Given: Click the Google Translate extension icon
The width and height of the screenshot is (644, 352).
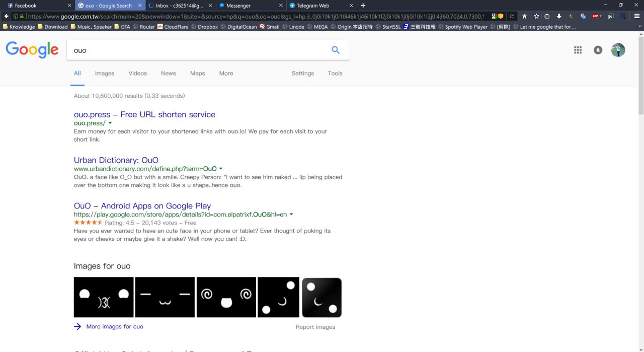Looking at the screenshot, I should coord(583,16).
